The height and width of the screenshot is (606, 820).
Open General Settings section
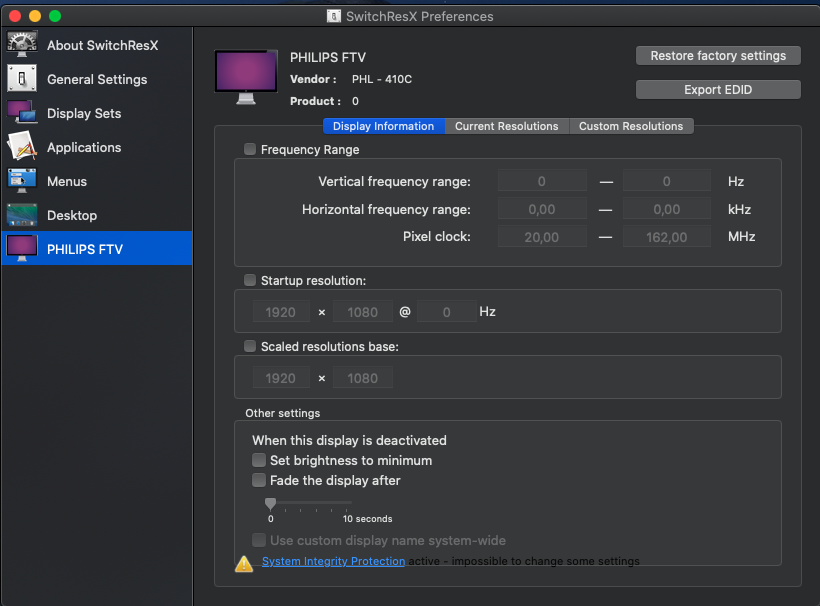(97, 79)
